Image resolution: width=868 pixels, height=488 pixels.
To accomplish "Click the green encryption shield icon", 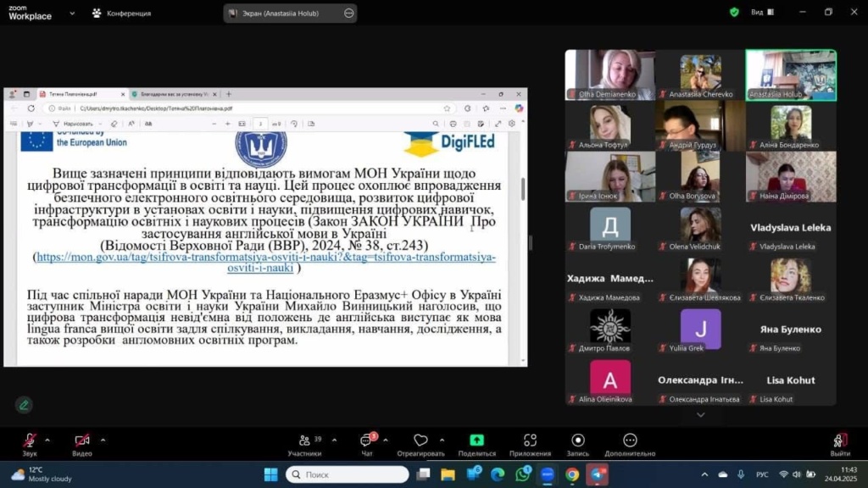I will (x=734, y=12).
